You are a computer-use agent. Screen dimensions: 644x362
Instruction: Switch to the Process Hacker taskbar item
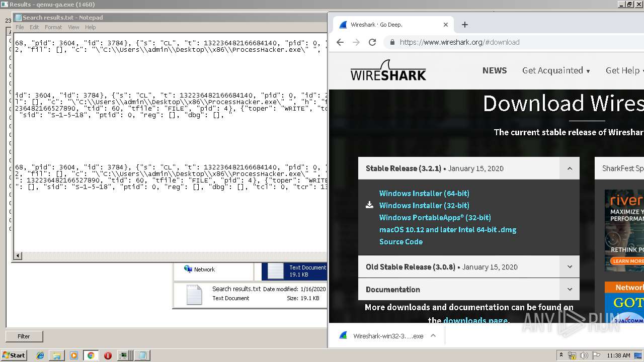[x=124, y=355]
